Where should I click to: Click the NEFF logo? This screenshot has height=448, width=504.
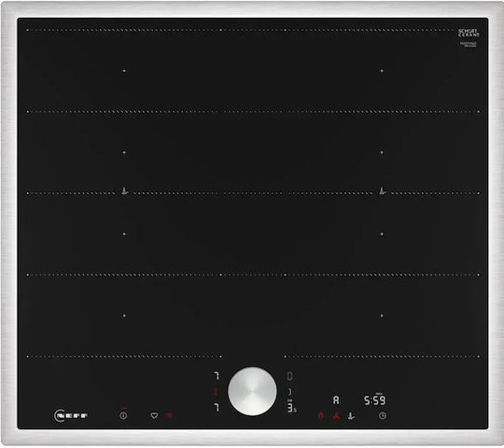point(71,415)
